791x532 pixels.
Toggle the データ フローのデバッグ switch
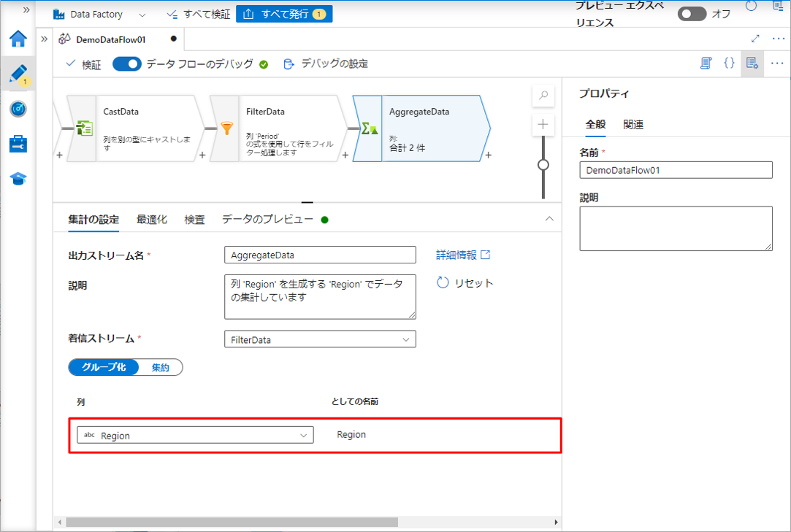[126, 64]
